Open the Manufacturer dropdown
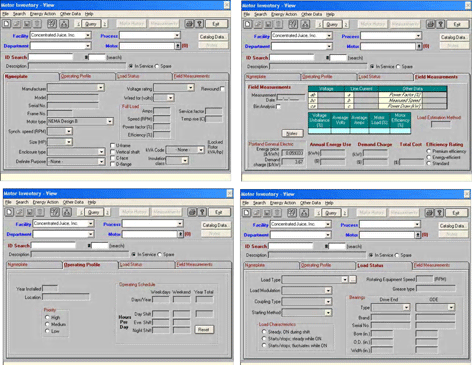 [x=101, y=87]
